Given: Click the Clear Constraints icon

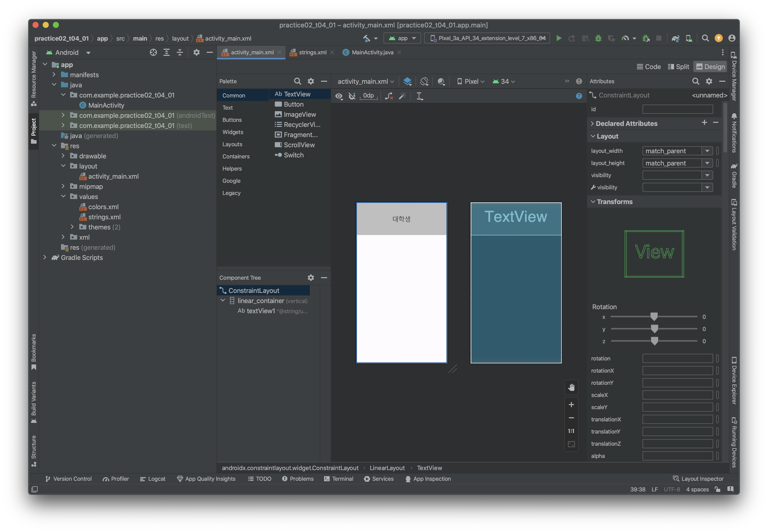Looking at the screenshot, I should point(389,96).
